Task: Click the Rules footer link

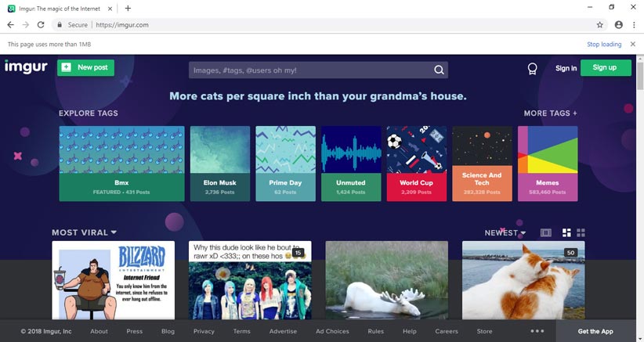Action: [x=376, y=331]
